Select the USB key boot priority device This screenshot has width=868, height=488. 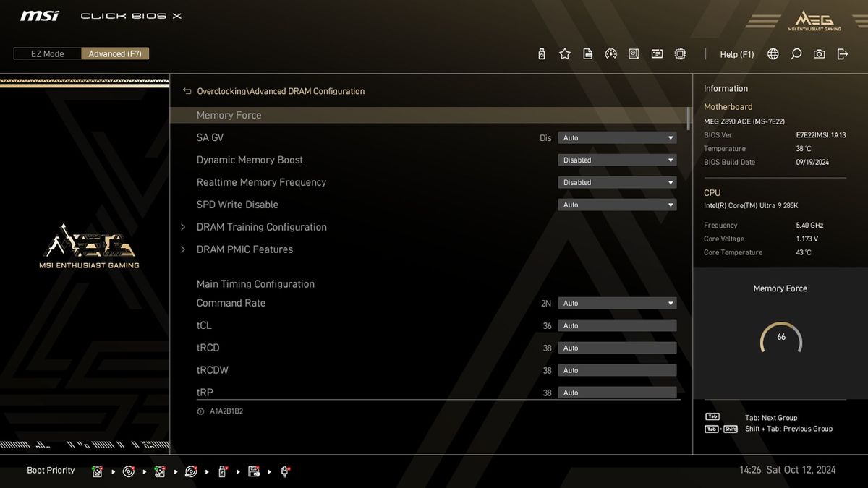pos(222,471)
